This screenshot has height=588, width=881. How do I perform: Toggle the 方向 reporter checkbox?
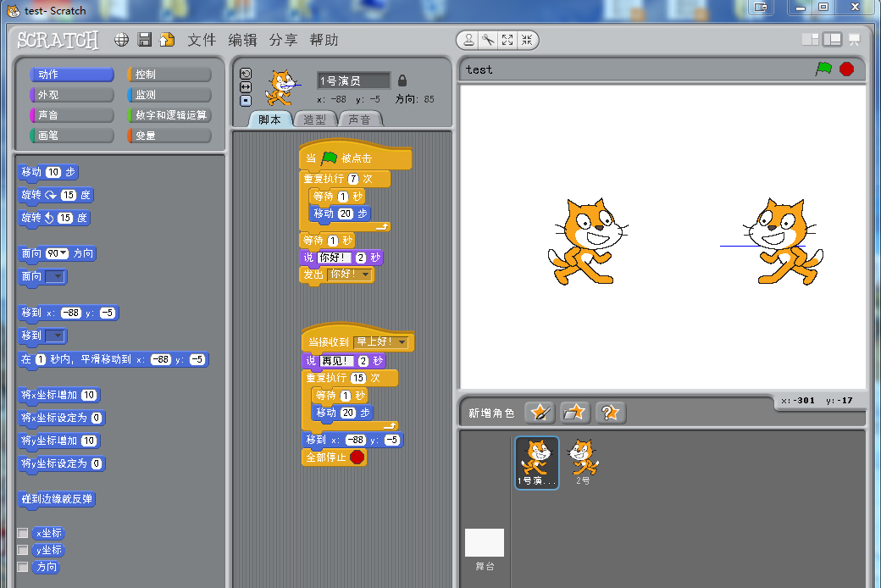(23, 567)
